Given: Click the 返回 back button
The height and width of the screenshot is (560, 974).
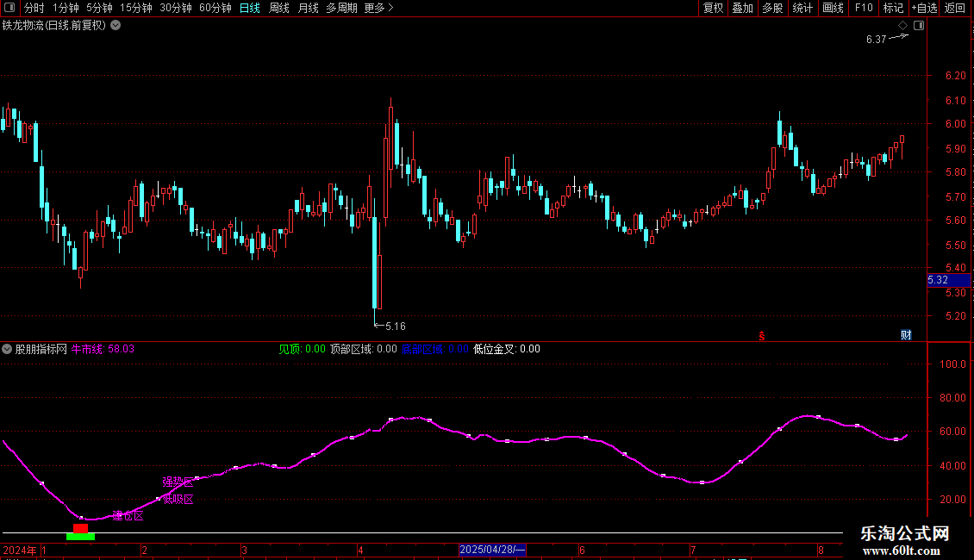Looking at the screenshot, I should click(x=955, y=8).
